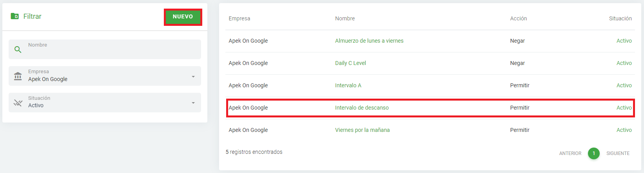Expand the Empresa dropdown arrow
This screenshot has height=173, width=644.
tap(193, 76)
